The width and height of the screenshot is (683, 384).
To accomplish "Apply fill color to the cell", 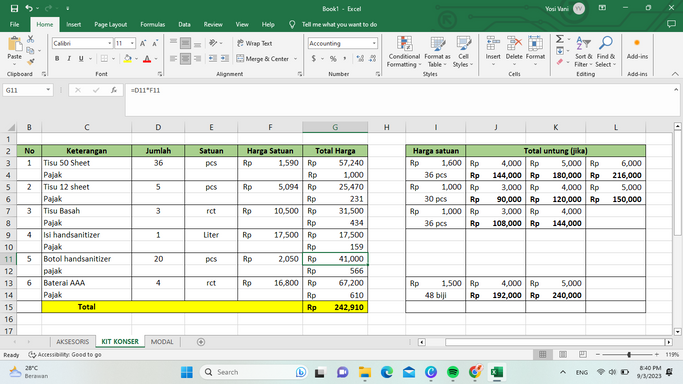I will tap(128, 59).
